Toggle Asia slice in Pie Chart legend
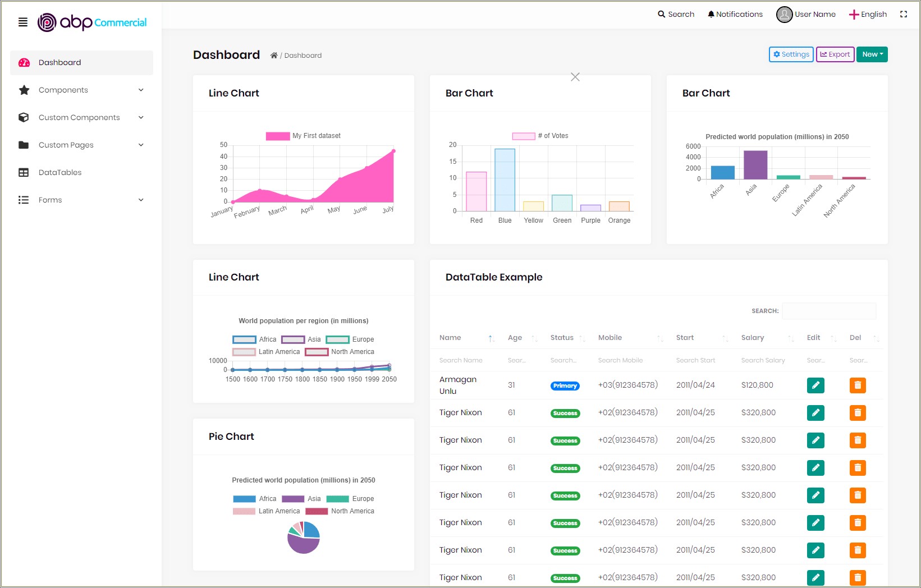 301,499
